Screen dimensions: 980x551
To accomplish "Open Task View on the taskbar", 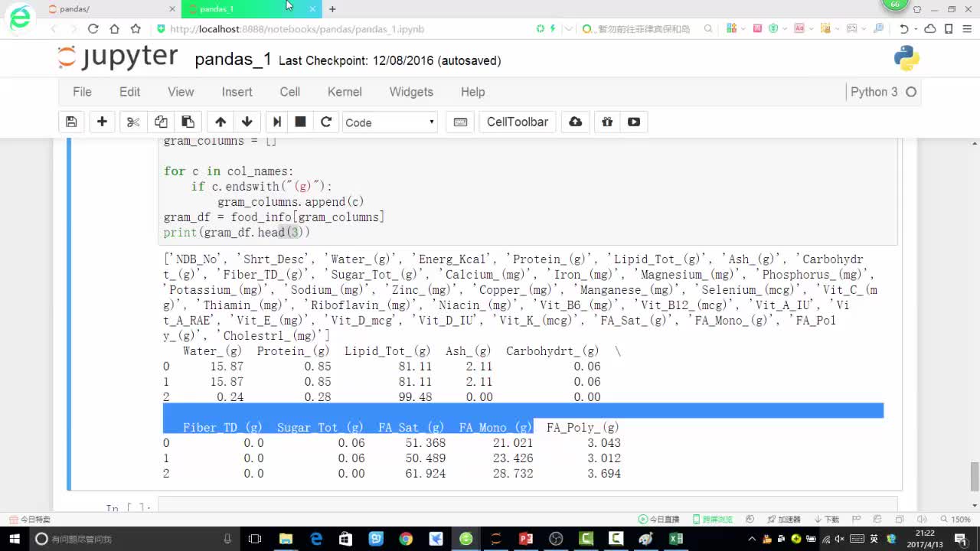I will click(x=255, y=539).
